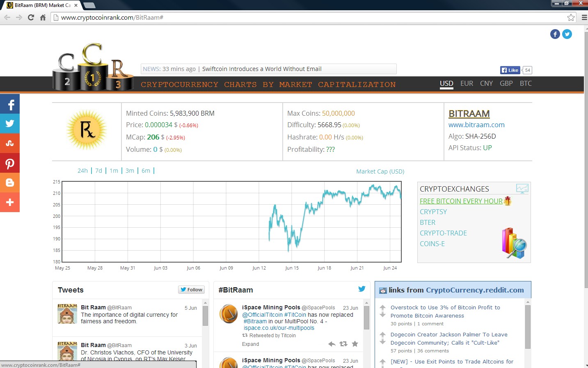The image size is (588, 368).
Task: Open more share options plus icon
Action: pos(10,202)
